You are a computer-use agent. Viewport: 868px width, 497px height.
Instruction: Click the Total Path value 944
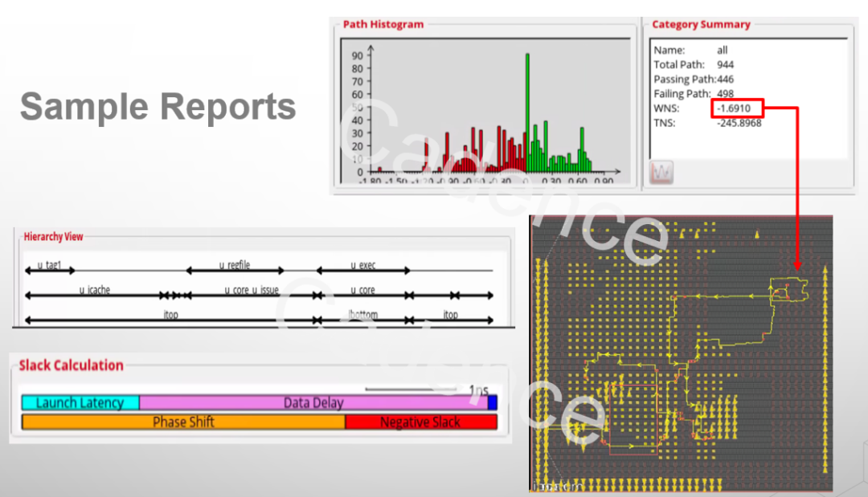pyautogui.click(x=725, y=65)
